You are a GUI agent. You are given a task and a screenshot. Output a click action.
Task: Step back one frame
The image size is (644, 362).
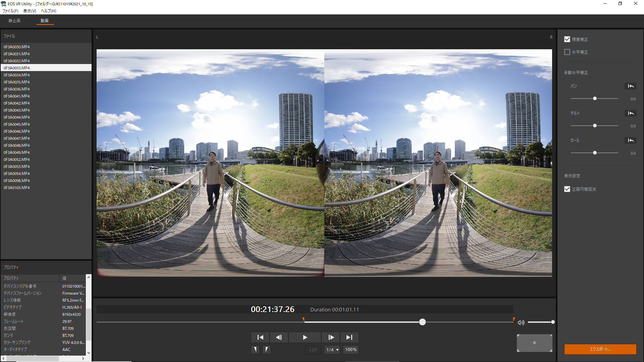pos(279,337)
